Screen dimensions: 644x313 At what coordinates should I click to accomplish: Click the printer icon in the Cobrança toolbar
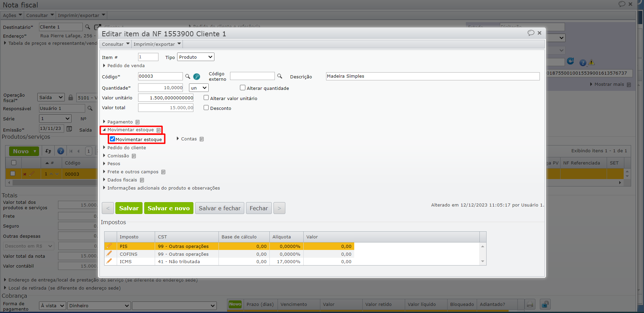click(530, 304)
